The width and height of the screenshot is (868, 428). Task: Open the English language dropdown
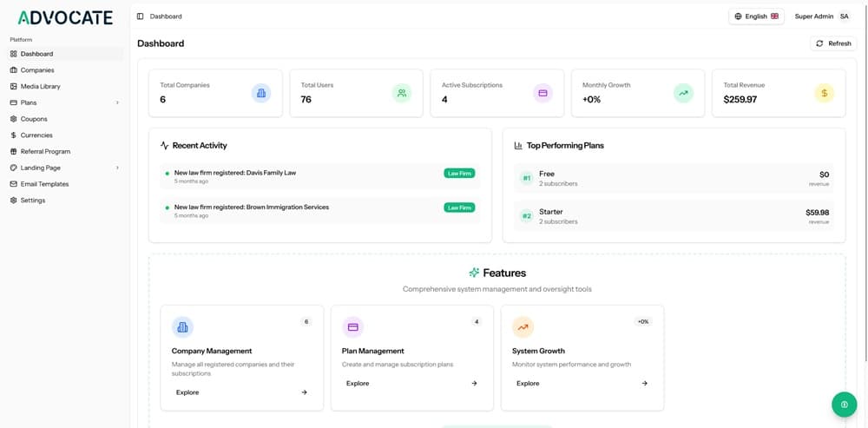coord(756,16)
